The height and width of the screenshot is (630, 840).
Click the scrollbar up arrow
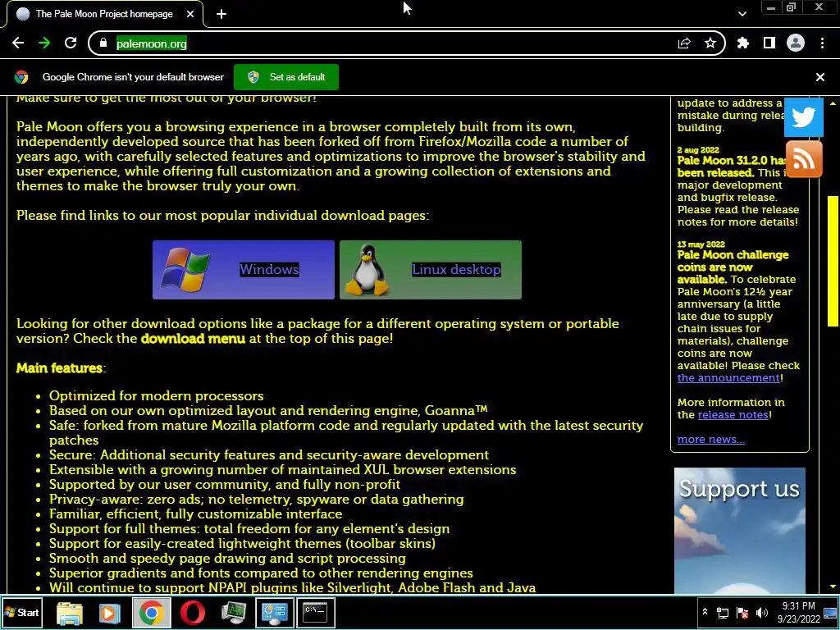coord(833,103)
